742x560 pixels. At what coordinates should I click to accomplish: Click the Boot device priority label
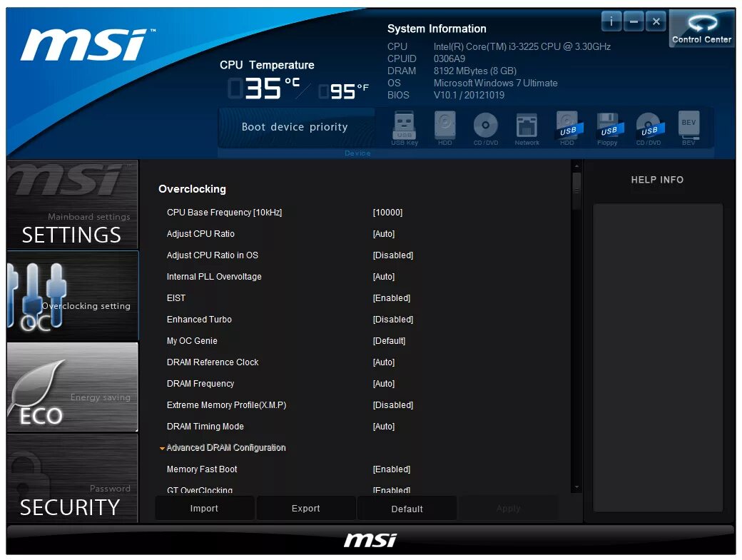pyautogui.click(x=295, y=127)
